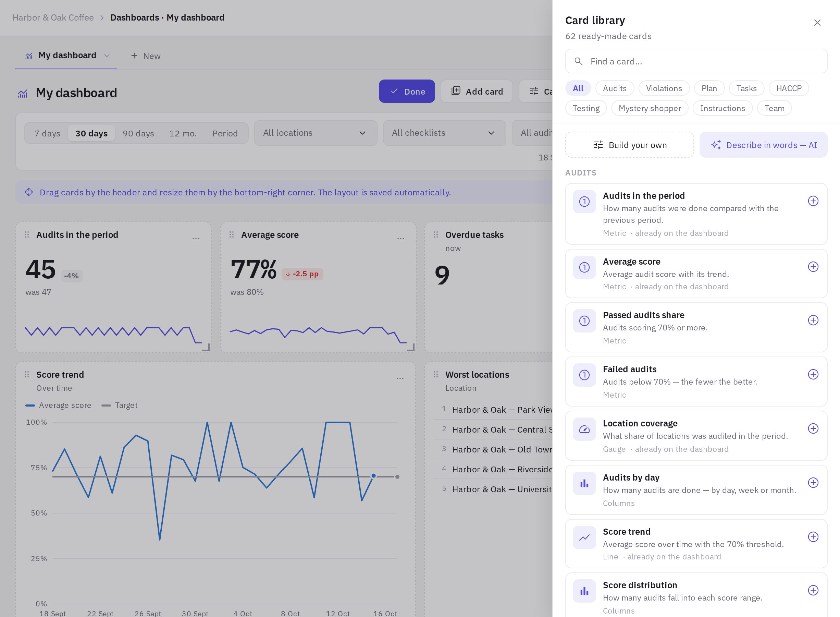
Task: Filter library by Violations category
Action: click(664, 88)
